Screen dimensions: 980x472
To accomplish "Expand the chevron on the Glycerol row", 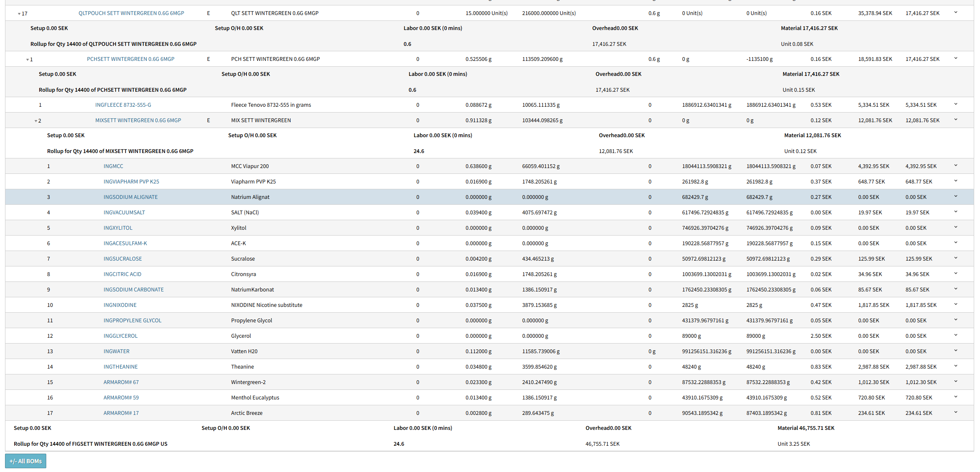I will point(955,335).
